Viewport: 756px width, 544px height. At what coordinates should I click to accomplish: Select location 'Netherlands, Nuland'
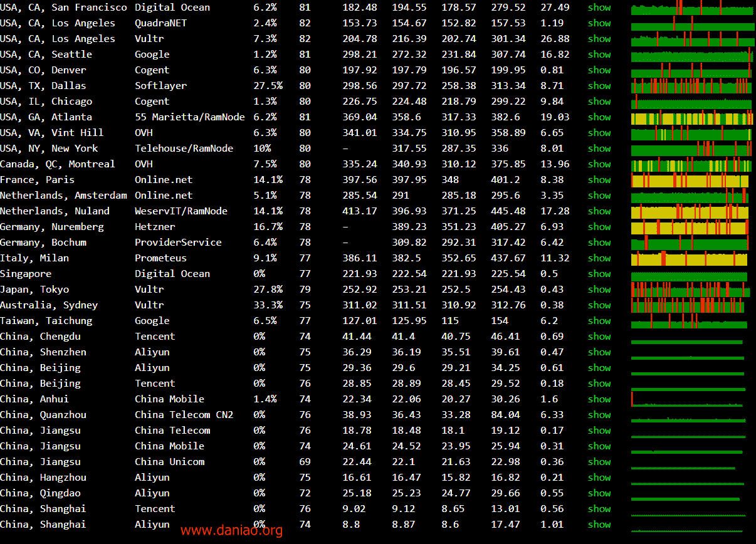click(55, 211)
